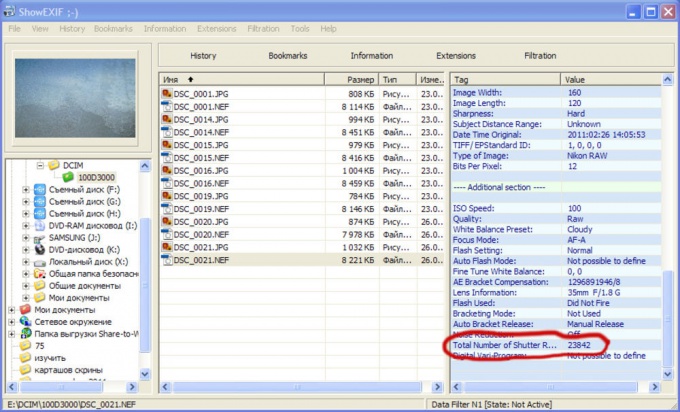Viewport: 680px width, 412px height.
Task: Click the removable disk (G:) drive icon
Action: [x=39, y=202]
